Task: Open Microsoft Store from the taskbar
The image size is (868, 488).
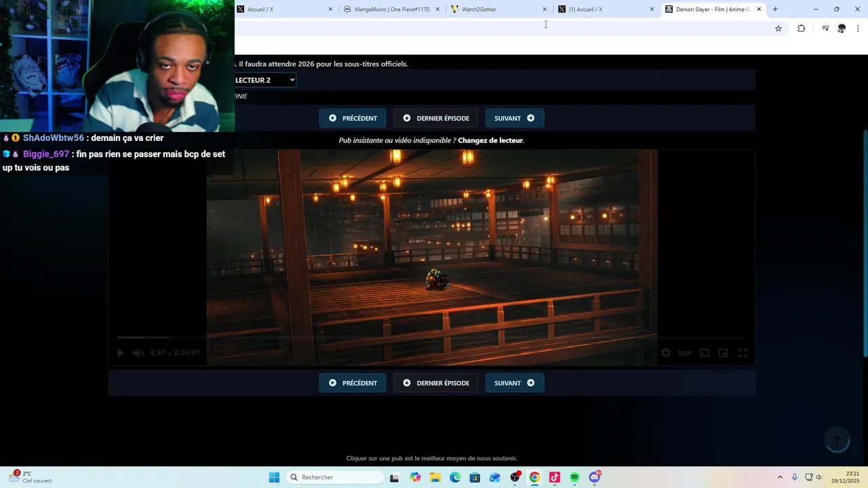Action: (475, 477)
